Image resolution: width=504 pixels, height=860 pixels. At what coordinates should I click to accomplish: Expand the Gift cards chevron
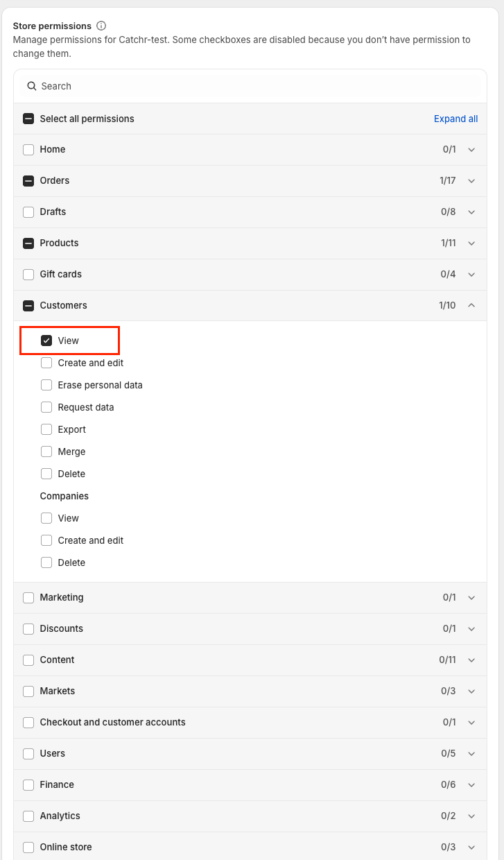(471, 275)
